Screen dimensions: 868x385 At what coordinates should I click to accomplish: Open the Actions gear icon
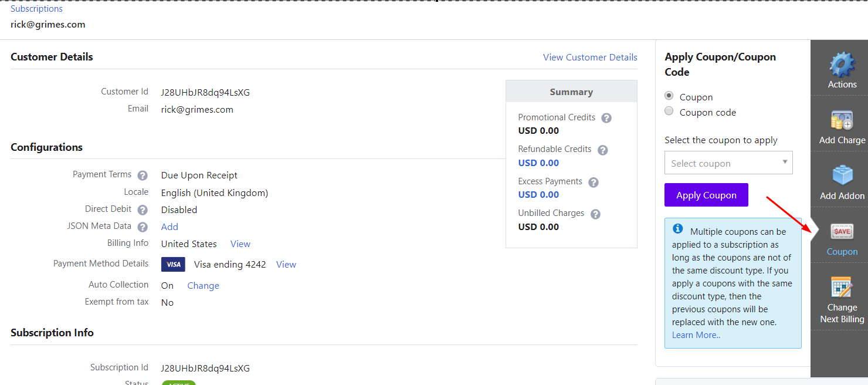point(842,64)
